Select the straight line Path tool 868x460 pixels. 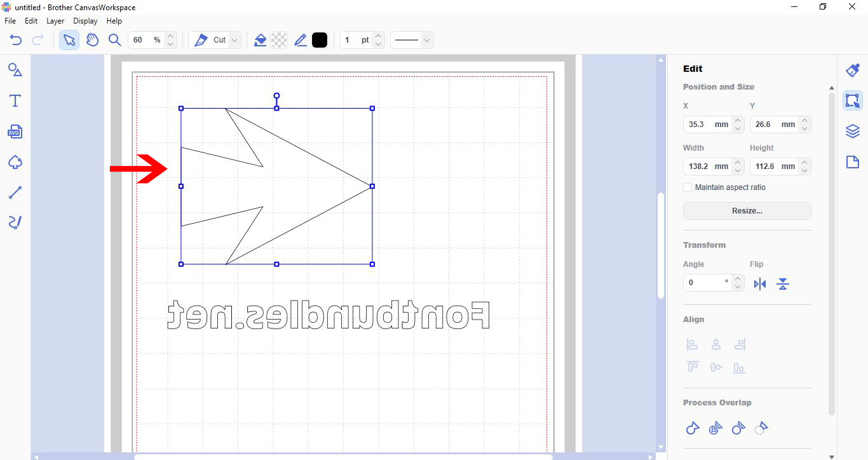(15, 193)
